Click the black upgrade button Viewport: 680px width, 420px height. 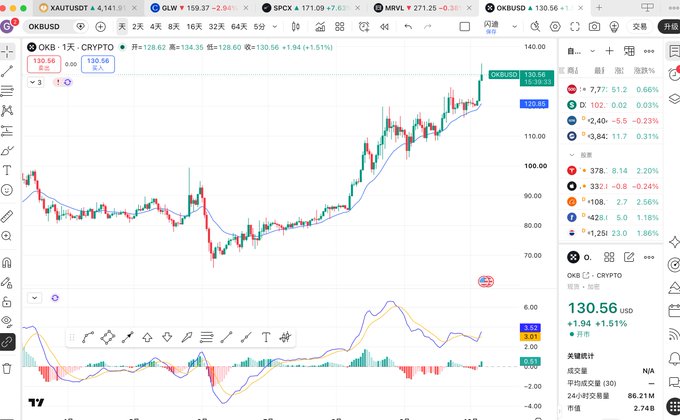pos(669,27)
